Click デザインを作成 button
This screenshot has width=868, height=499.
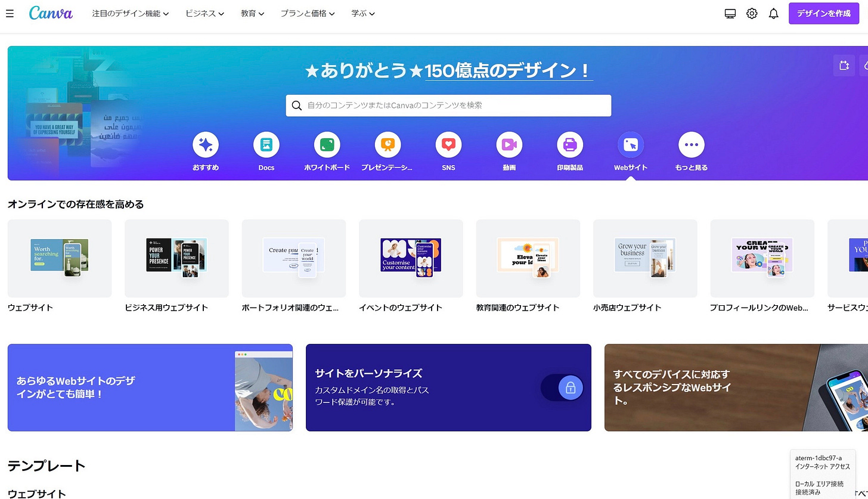824,13
